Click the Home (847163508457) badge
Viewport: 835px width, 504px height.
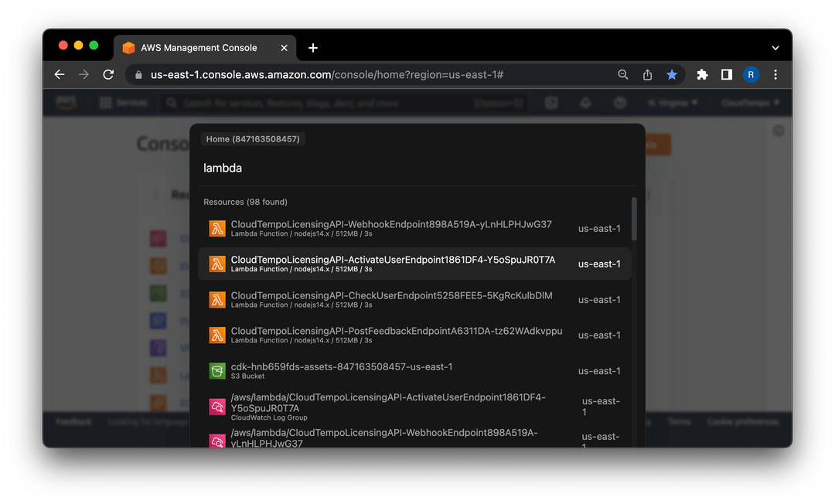pos(253,139)
